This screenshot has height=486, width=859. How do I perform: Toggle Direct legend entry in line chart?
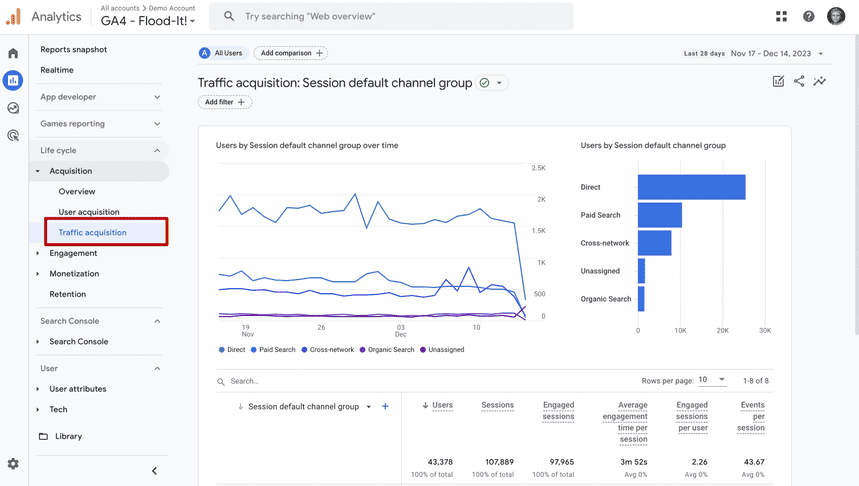coord(232,350)
